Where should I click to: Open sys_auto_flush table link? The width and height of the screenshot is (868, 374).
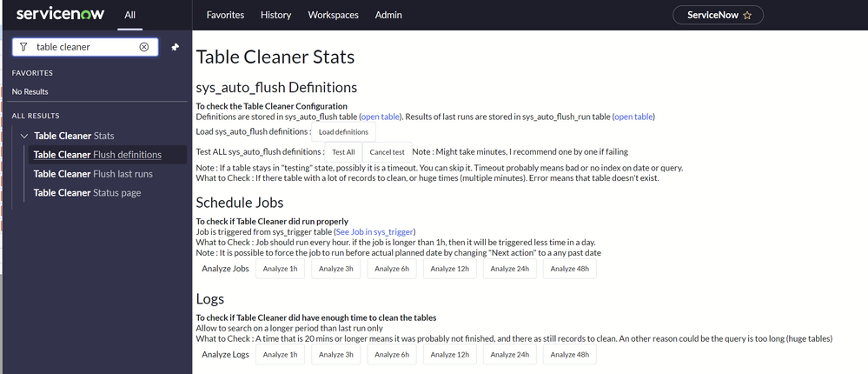pos(379,117)
